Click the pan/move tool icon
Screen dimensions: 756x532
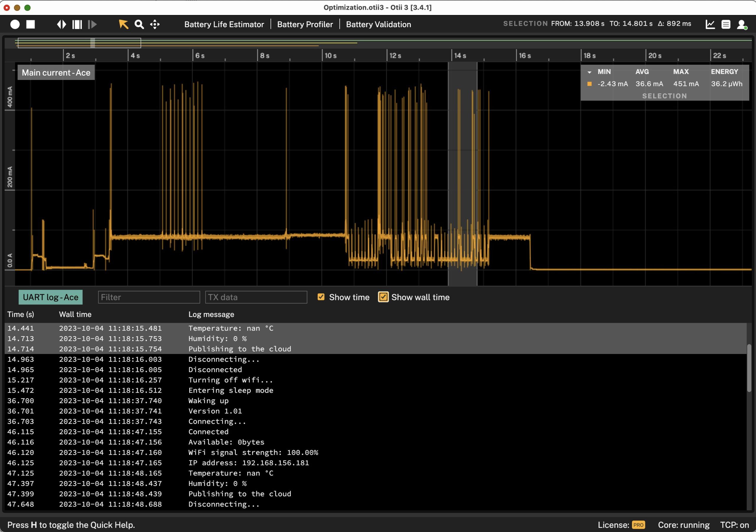click(156, 24)
